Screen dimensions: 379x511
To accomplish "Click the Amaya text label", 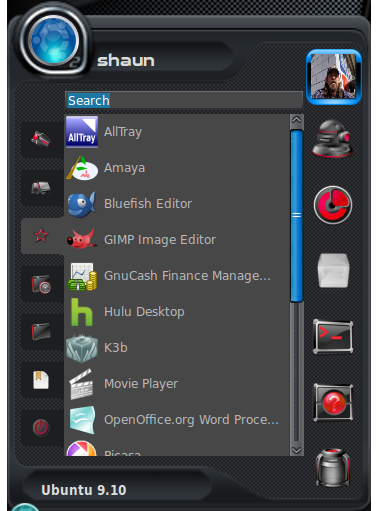I will (x=124, y=168).
